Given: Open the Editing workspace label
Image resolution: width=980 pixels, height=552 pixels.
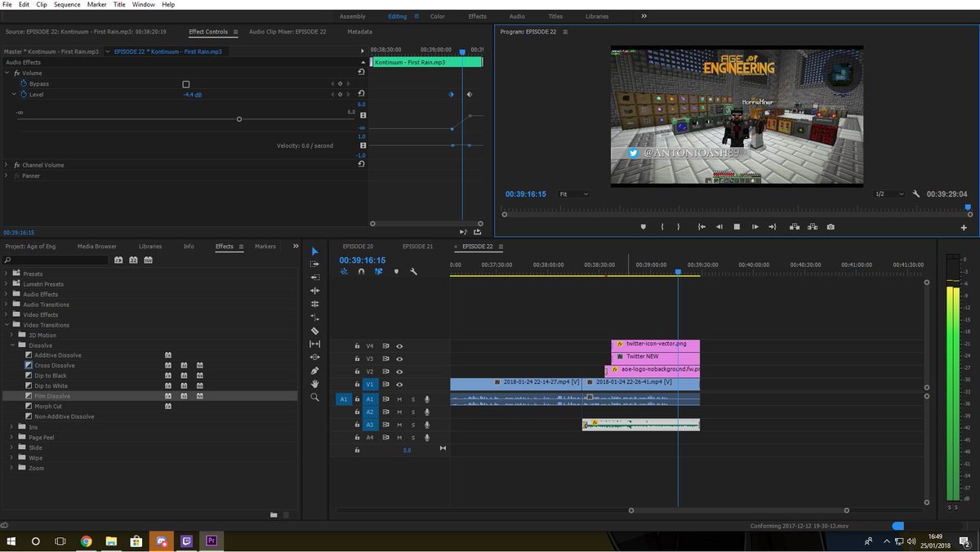Looking at the screenshot, I should coord(398,16).
